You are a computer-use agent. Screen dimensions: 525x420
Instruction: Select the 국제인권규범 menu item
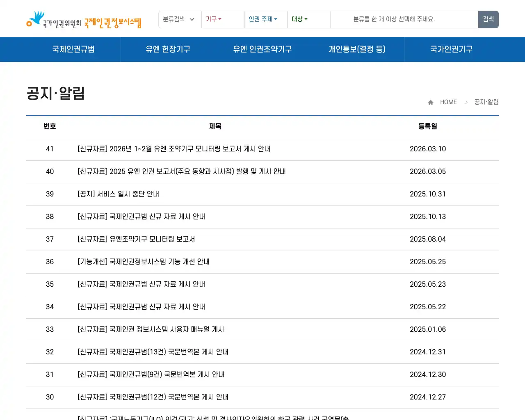point(73,49)
